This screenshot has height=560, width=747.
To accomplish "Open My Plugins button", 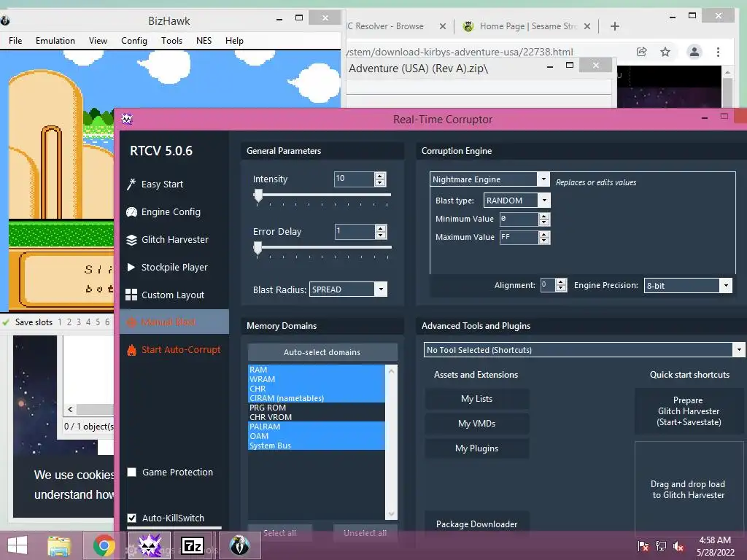I will (x=476, y=448).
